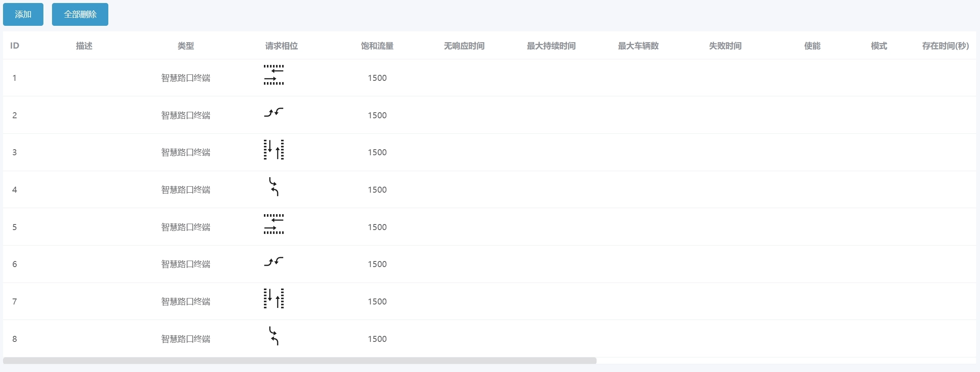Viewport: 980px width, 372px height.
Task: Select the curved arrows phase icon in row 6
Action: (274, 261)
